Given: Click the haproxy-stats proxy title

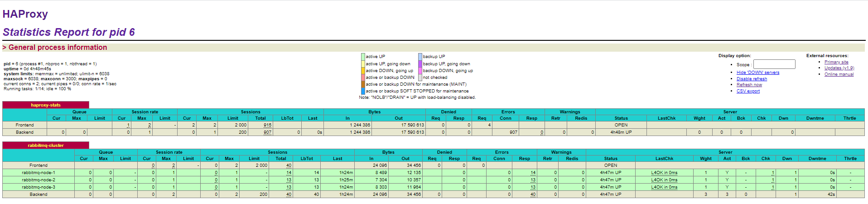Looking at the screenshot, I should (46, 105).
